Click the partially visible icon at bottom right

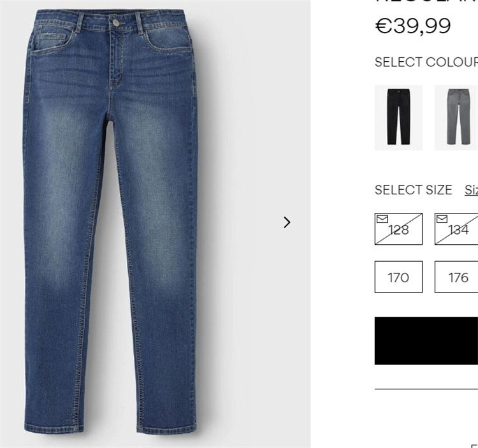pyautogui.click(x=474, y=446)
